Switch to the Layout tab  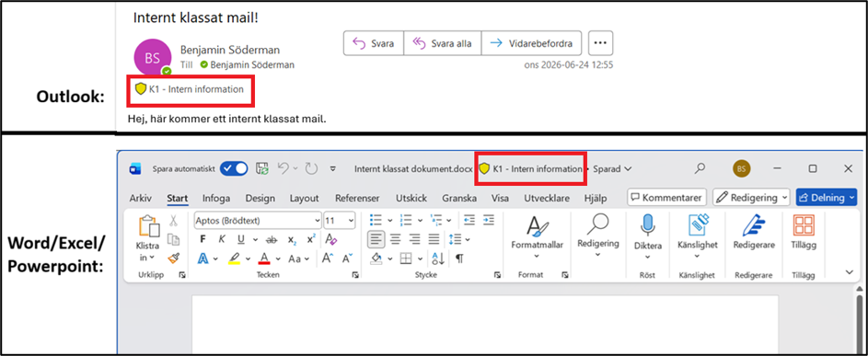305,198
